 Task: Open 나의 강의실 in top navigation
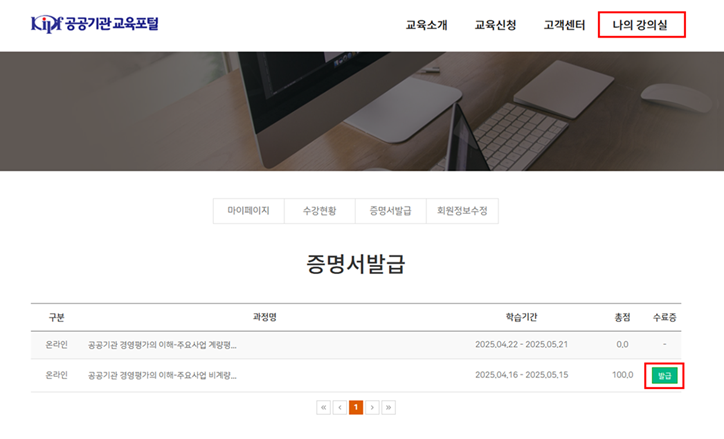point(641,25)
